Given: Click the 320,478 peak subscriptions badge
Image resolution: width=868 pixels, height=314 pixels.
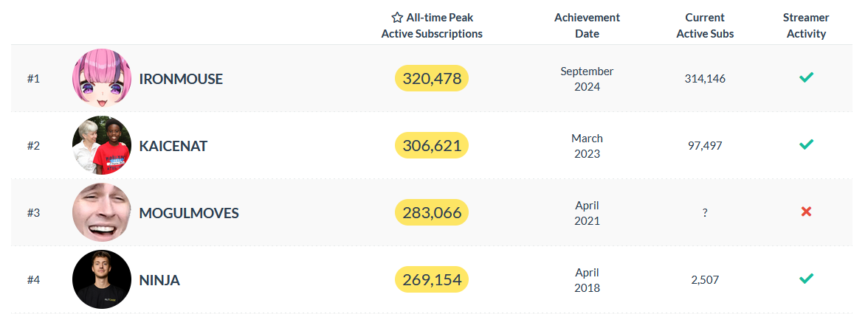Looking at the screenshot, I should [x=432, y=78].
